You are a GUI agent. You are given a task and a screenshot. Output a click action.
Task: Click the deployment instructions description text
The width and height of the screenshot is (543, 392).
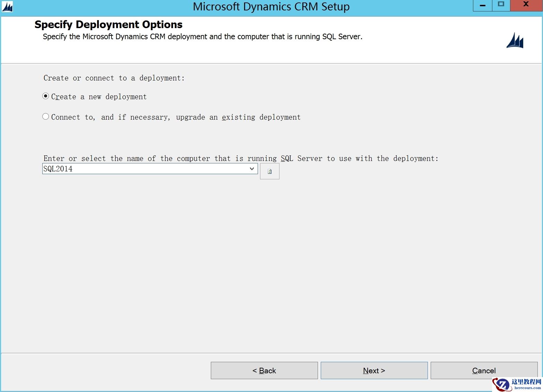click(202, 36)
